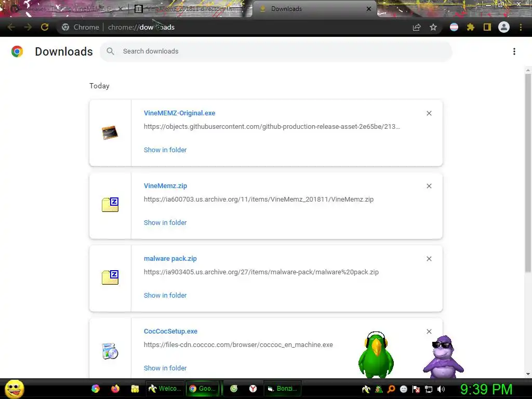Open the malware pack.zip file link
The width and height of the screenshot is (532, 399).
point(170,259)
